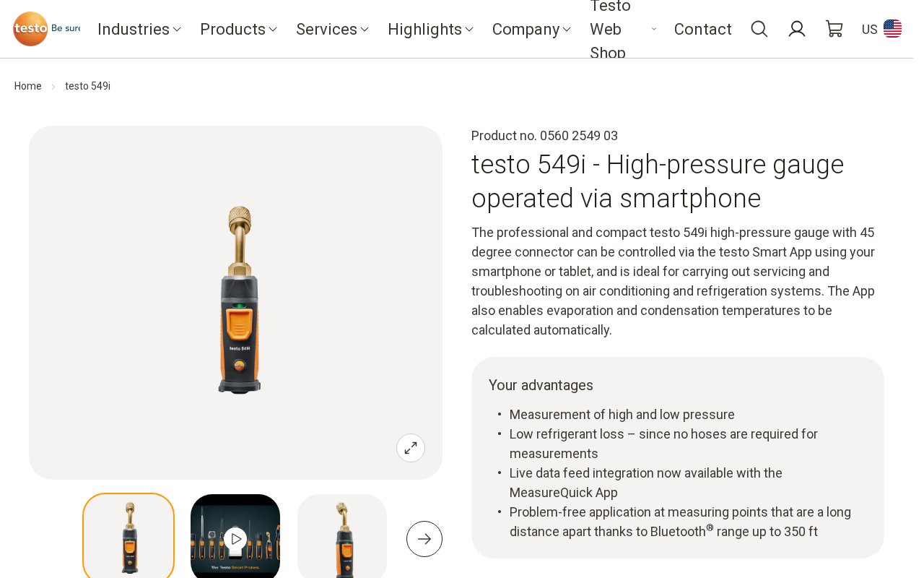This screenshot has height=578, width=924.
Task: Open the shopping cart icon
Action: 834,29
